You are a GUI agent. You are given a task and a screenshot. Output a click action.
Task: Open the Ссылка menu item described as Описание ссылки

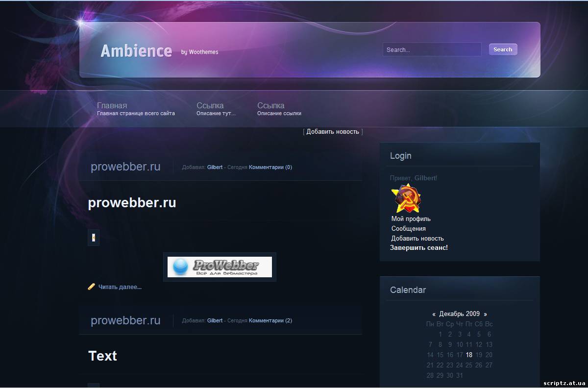270,105
